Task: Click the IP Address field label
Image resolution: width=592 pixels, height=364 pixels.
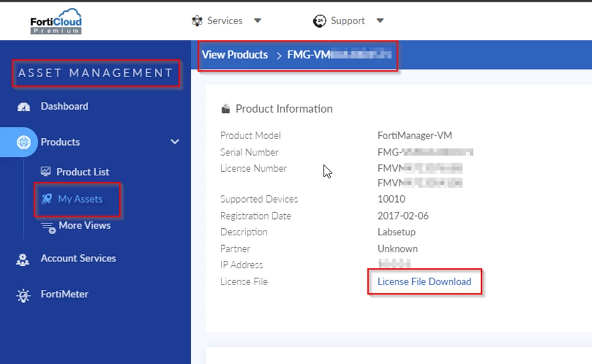Action: coord(242,265)
